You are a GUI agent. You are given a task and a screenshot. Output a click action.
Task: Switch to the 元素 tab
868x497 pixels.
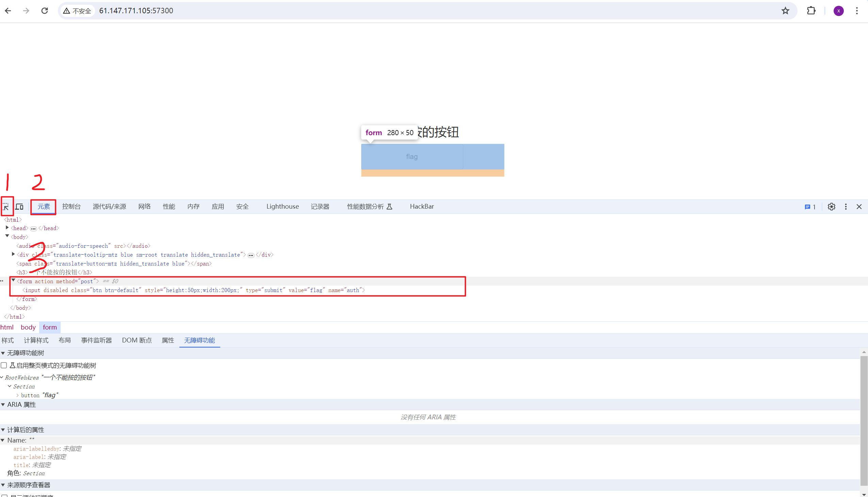click(44, 207)
